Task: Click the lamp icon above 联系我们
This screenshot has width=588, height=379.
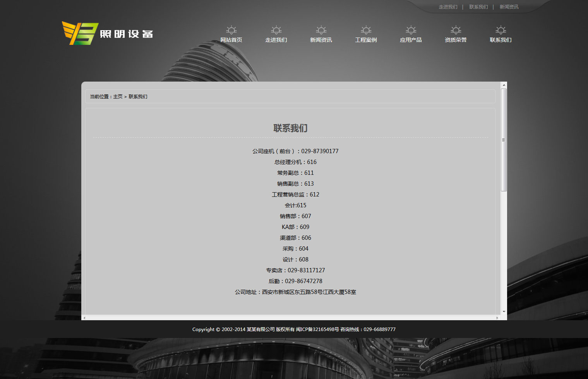Action: [501, 30]
